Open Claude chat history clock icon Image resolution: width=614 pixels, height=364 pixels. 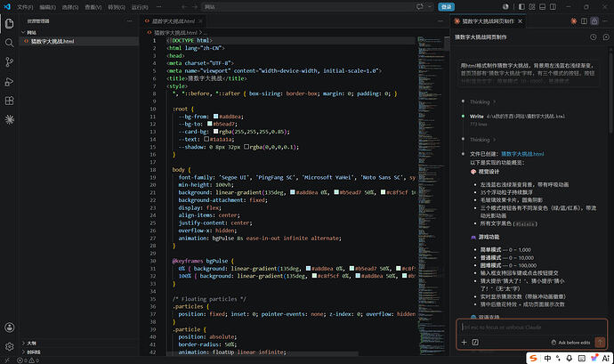pyautogui.click(x=594, y=37)
